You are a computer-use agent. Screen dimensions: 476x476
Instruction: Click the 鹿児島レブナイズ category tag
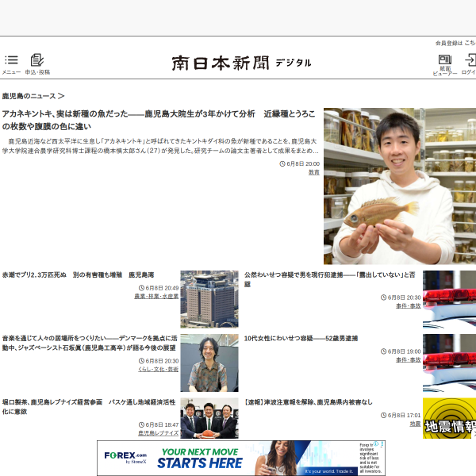point(158,433)
